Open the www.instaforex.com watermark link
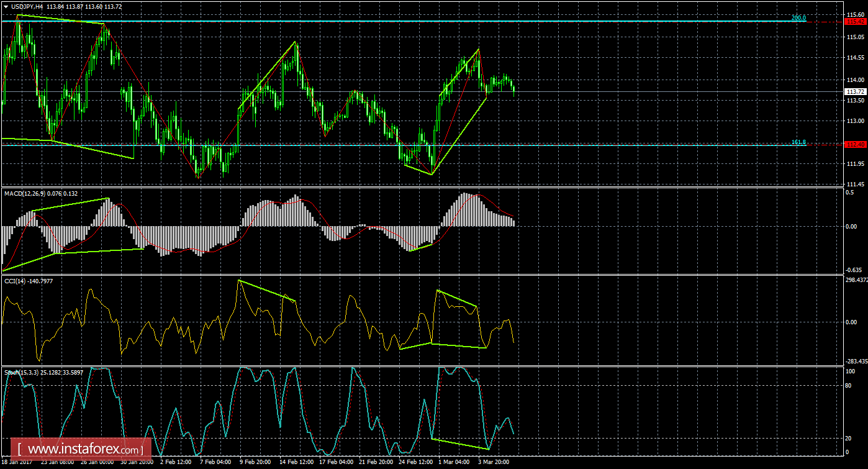This screenshot has width=868, height=469. tap(84, 448)
